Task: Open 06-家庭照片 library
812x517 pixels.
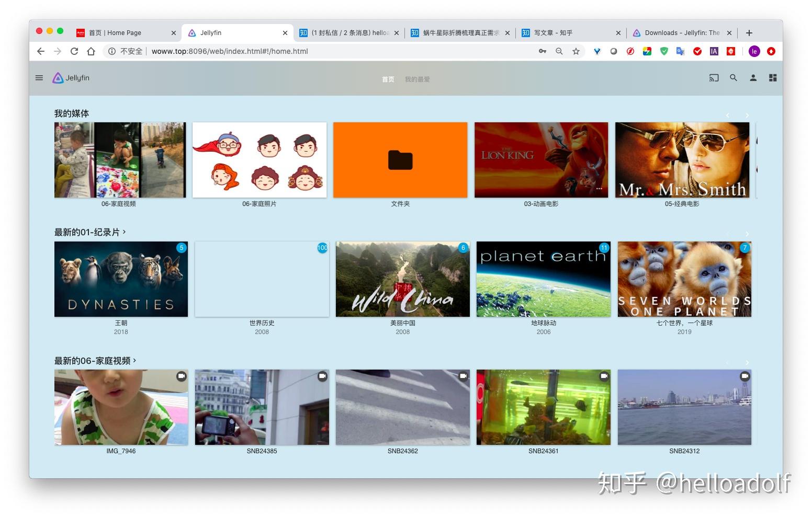Action: 260,160
